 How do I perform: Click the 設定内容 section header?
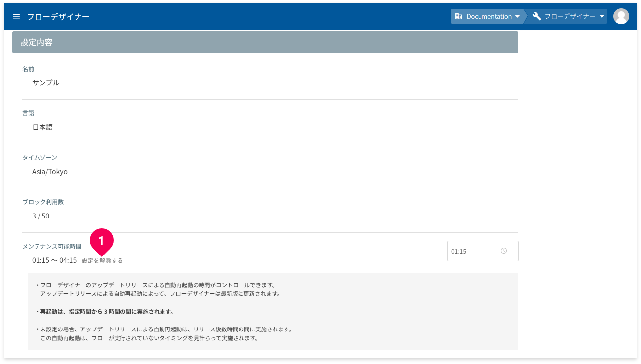pos(265,42)
